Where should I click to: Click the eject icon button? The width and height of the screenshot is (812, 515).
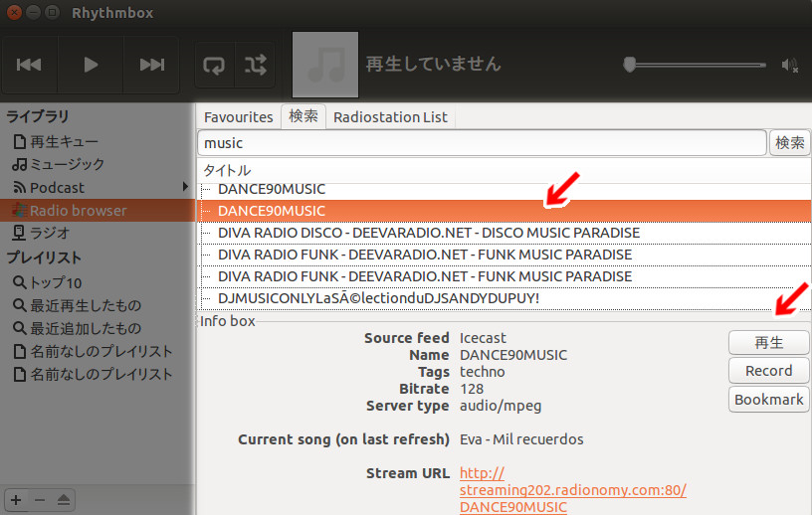tap(64, 500)
